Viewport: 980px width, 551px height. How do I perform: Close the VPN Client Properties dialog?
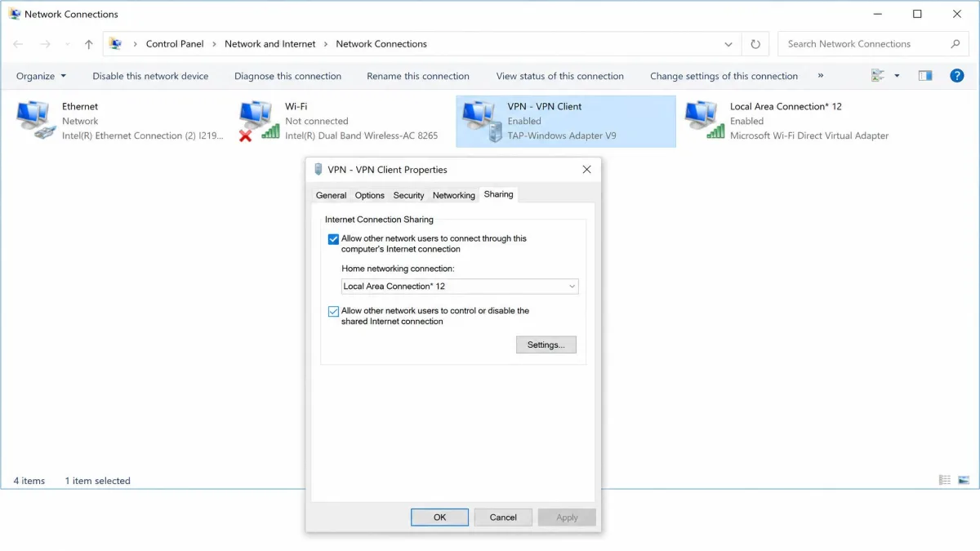click(586, 170)
